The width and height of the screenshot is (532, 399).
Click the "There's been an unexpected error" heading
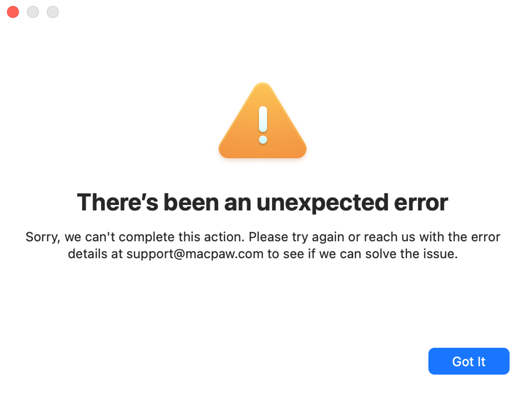point(263,202)
